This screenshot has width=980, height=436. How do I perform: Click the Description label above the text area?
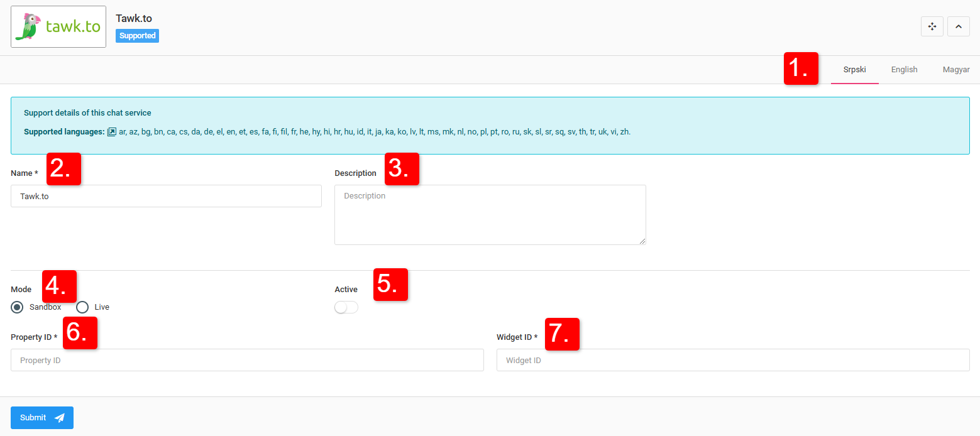(x=355, y=173)
